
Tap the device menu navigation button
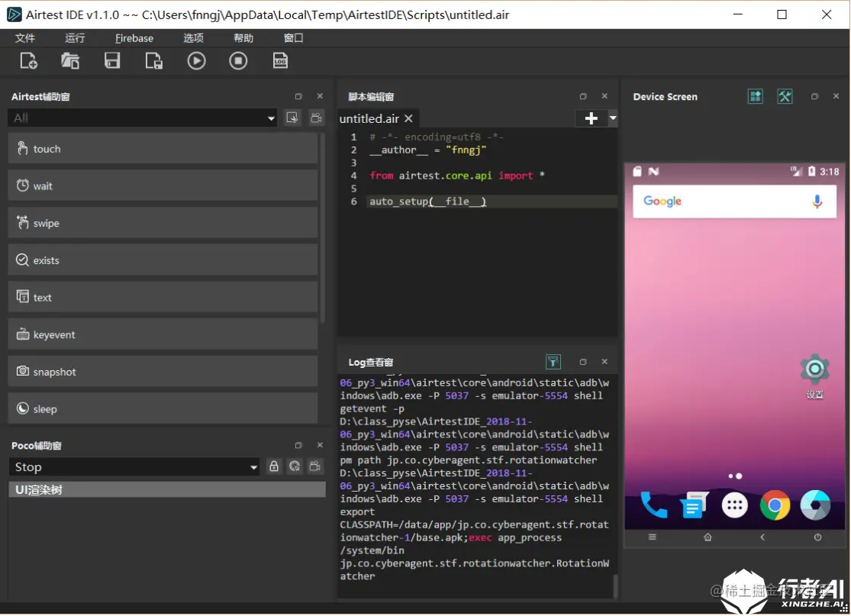coord(653,537)
